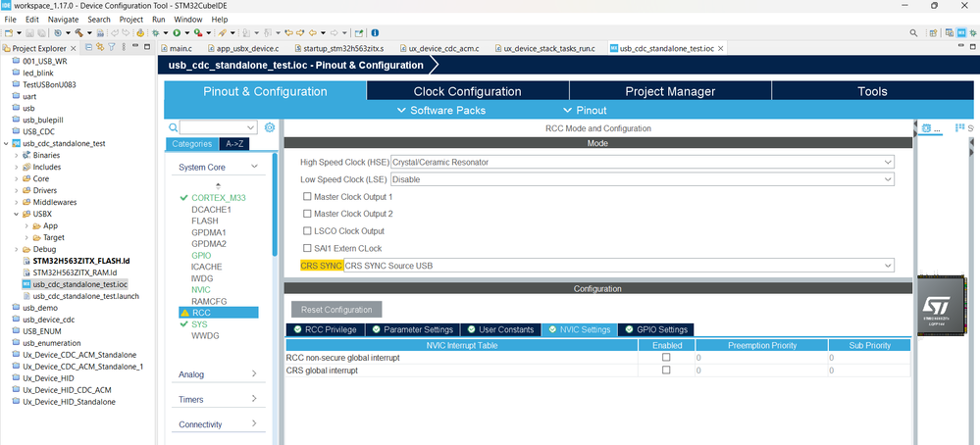
Task: Click the search magnifier icon at top right
Action: [913, 32]
